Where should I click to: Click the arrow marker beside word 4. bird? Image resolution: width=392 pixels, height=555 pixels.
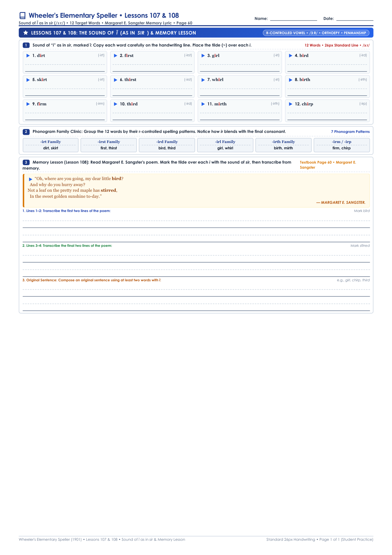point(291,56)
